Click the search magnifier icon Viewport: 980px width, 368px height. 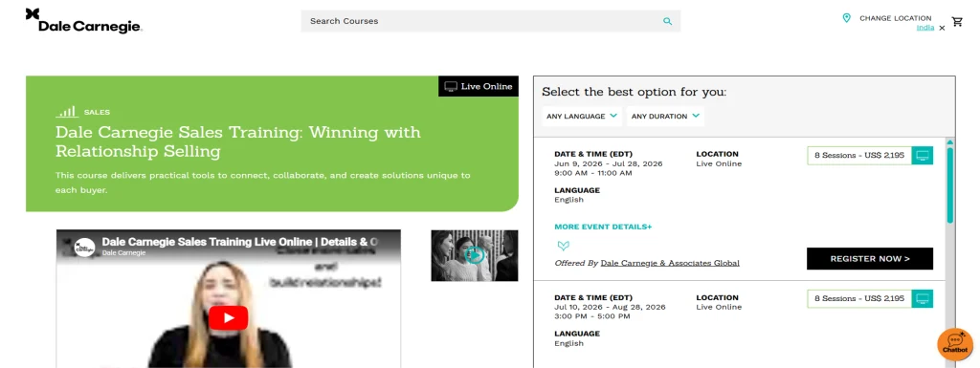(667, 21)
